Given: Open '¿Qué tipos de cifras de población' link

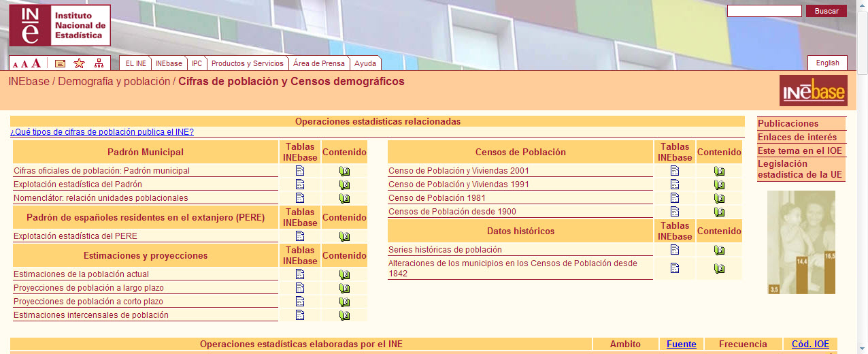Looking at the screenshot, I should click(102, 132).
